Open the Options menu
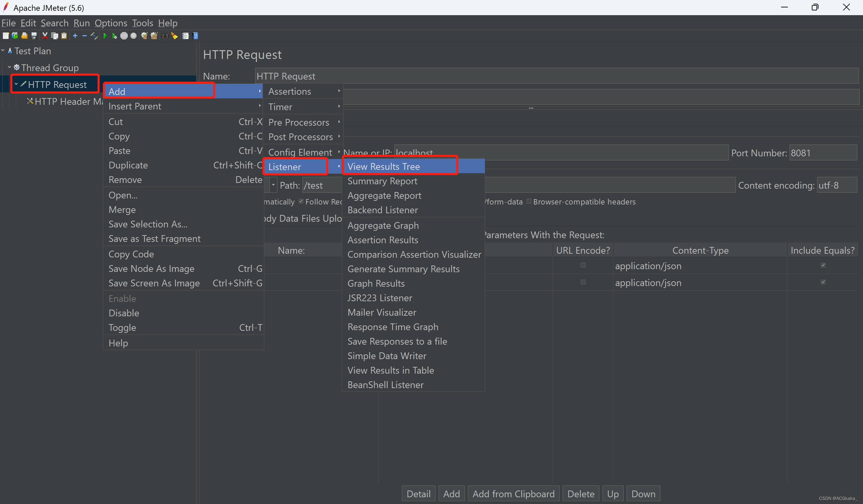 pyautogui.click(x=111, y=23)
